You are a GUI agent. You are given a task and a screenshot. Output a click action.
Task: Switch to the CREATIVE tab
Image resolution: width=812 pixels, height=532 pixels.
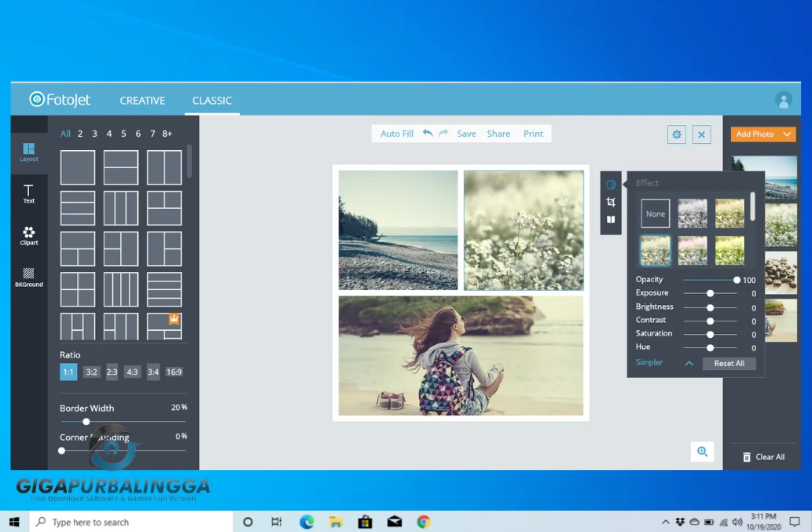(x=142, y=101)
